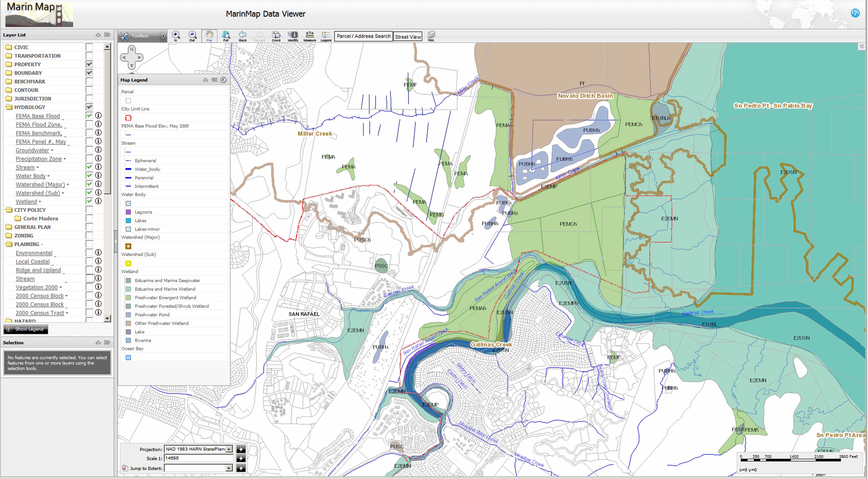
Task: Select the Zoom In tool
Action: coord(176,35)
